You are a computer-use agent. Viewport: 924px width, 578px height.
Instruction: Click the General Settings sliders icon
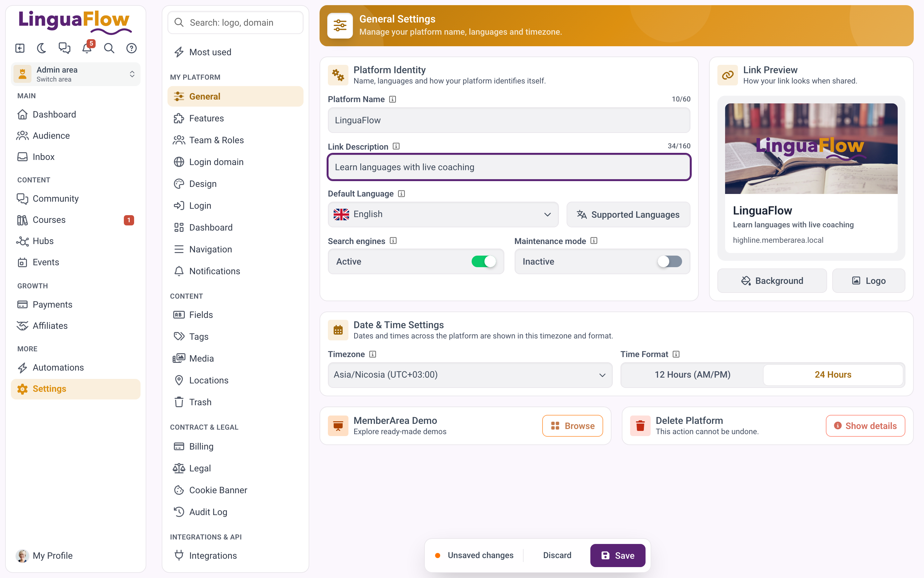[x=340, y=26]
